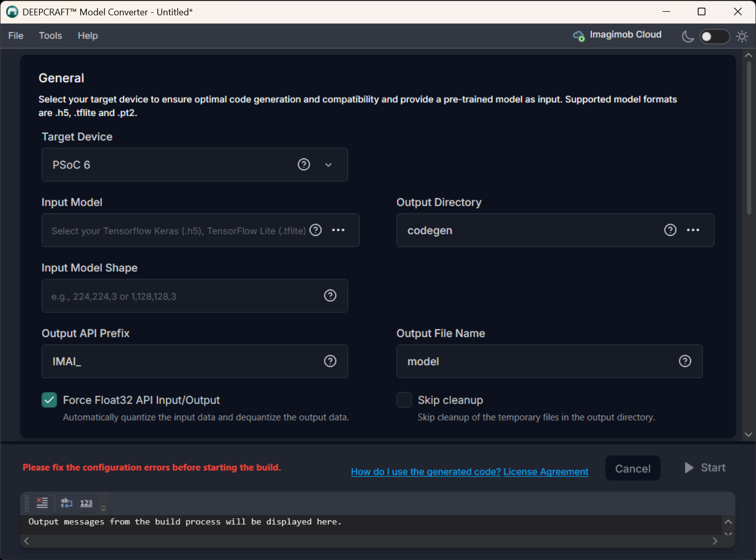This screenshot has height=560, width=756.
Task: Click the Cancel button
Action: pos(633,468)
